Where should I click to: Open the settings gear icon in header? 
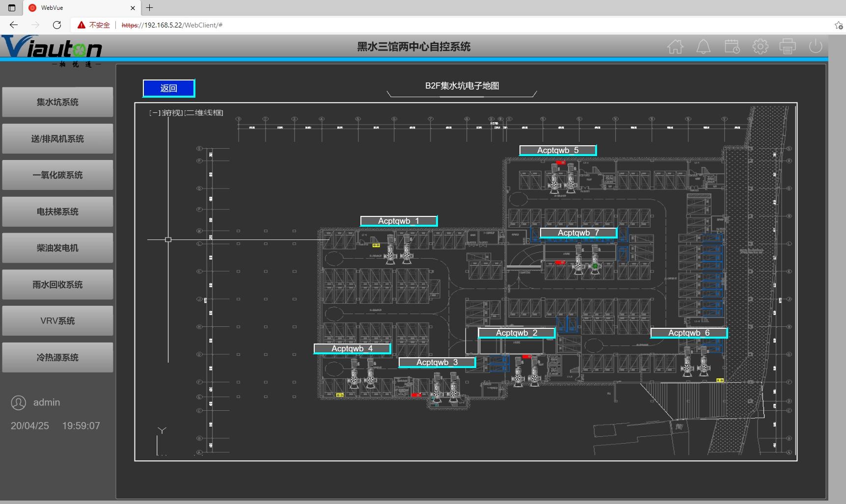click(x=760, y=47)
